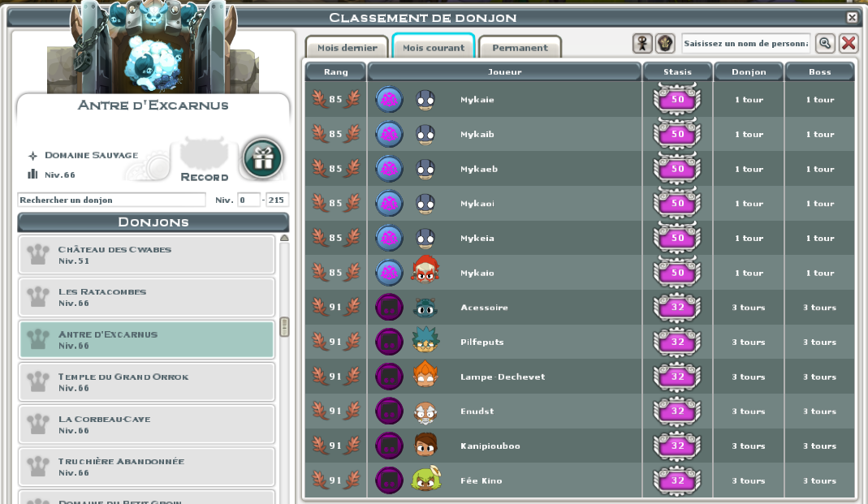Click the character filter icon near search

tap(642, 43)
